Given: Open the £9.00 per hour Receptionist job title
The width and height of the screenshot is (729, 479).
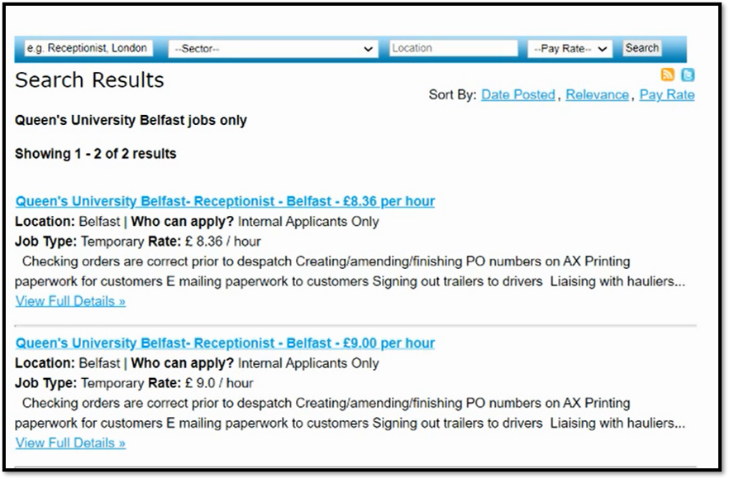Looking at the screenshot, I should coord(225,343).
